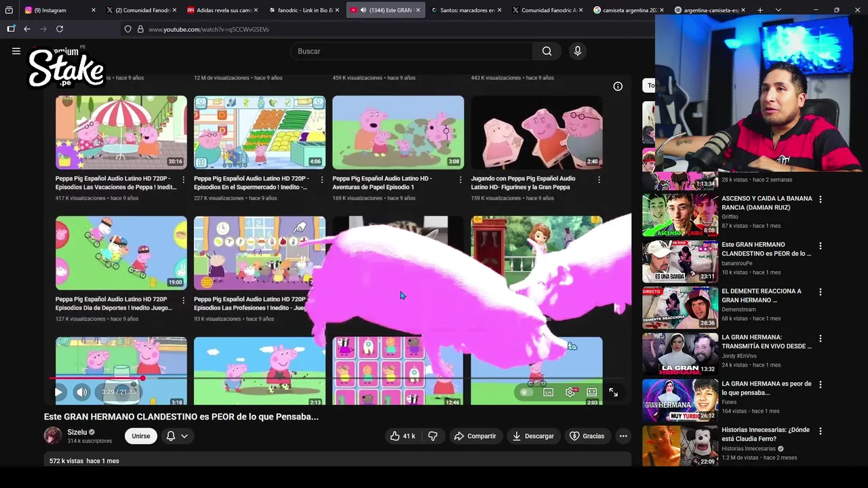Toggle the autoplay switch in the player

(525, 392)
